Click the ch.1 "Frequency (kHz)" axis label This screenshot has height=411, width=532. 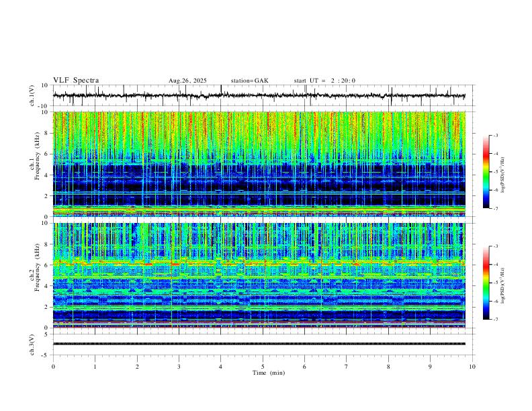tap(37, 156)
